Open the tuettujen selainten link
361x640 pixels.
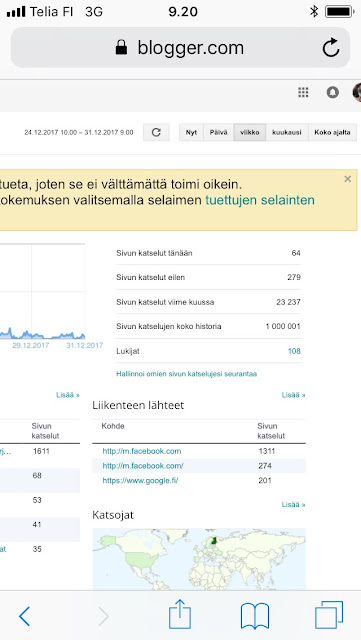[x=260, y=200]
